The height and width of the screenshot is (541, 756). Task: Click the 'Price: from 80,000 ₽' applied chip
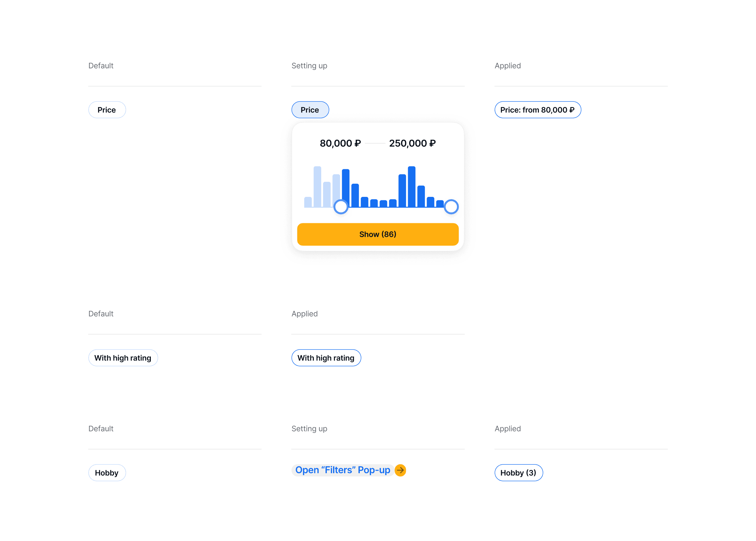tap(538, 110)
